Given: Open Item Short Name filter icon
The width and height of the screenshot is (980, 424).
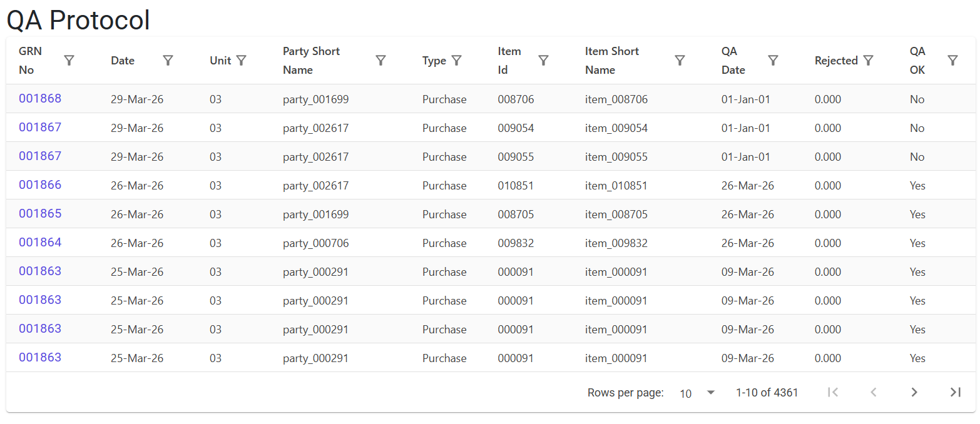Looking at the screenshot, I should pos(680,61).
